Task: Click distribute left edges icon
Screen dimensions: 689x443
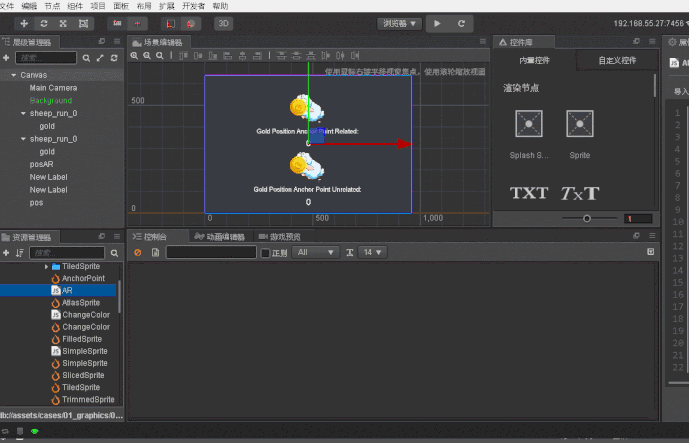Action: click(326, 56)
